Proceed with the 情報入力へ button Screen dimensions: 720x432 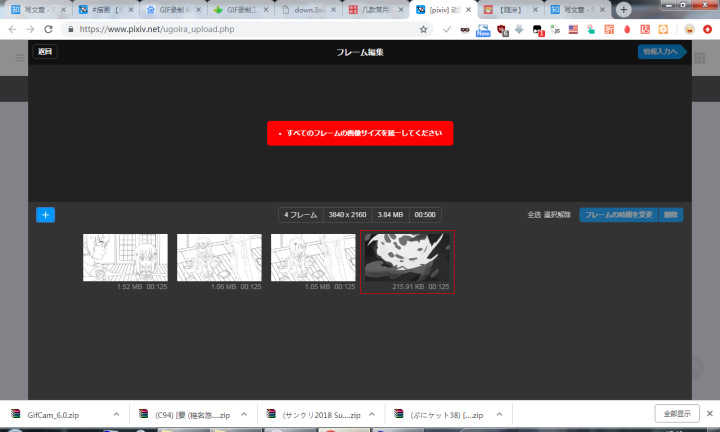point(662,52)
